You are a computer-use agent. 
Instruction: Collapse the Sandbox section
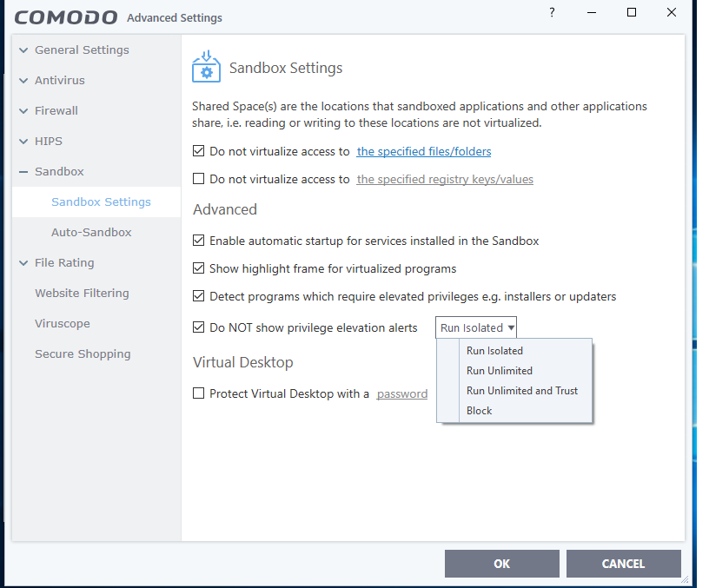pyautogui.click(x=23, y=172)
